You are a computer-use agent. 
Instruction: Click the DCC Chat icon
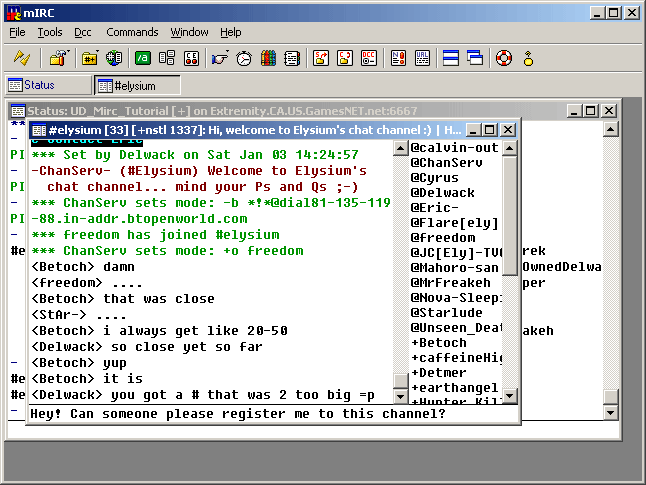coord(345,58)
